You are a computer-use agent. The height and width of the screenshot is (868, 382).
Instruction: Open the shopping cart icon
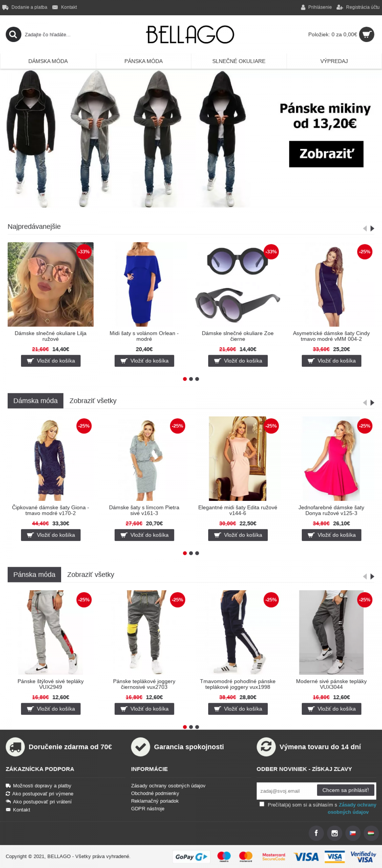366,34
